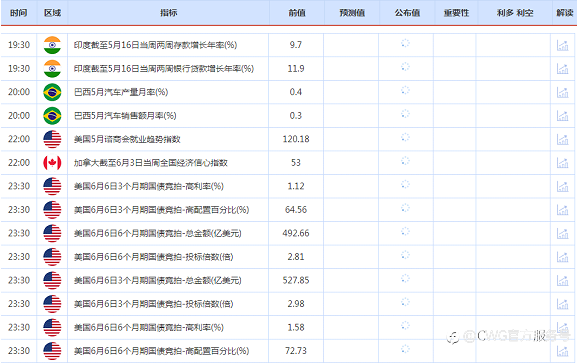
Task: Open chart icon for US employment trends index row
Action: tap(562, 139)
